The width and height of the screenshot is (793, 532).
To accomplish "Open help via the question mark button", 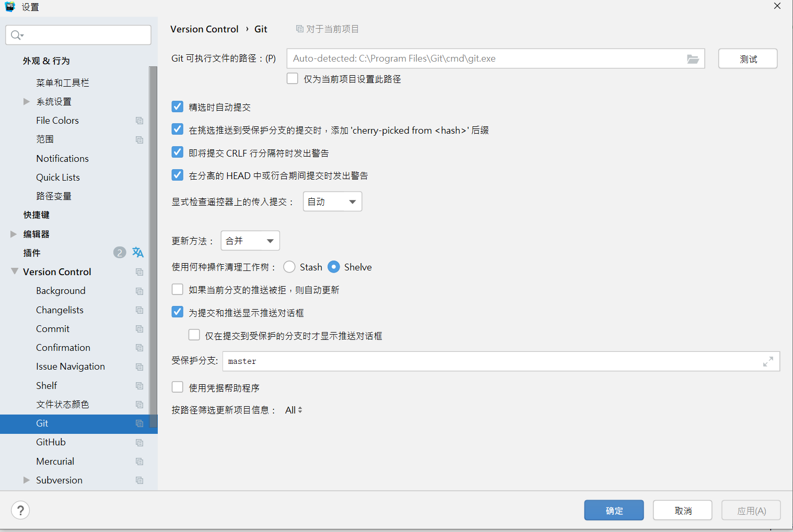I will pyautogui.click(x=20, y=510).
